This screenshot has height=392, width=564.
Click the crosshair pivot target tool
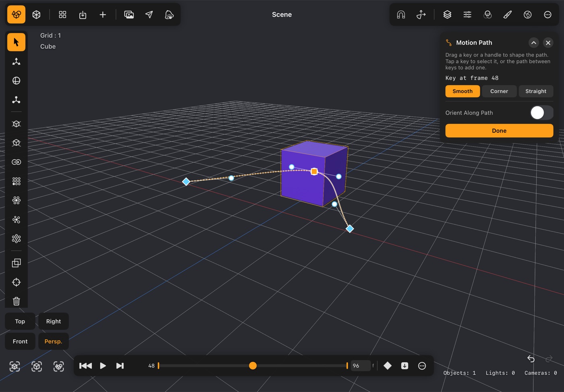coord(16,282)
